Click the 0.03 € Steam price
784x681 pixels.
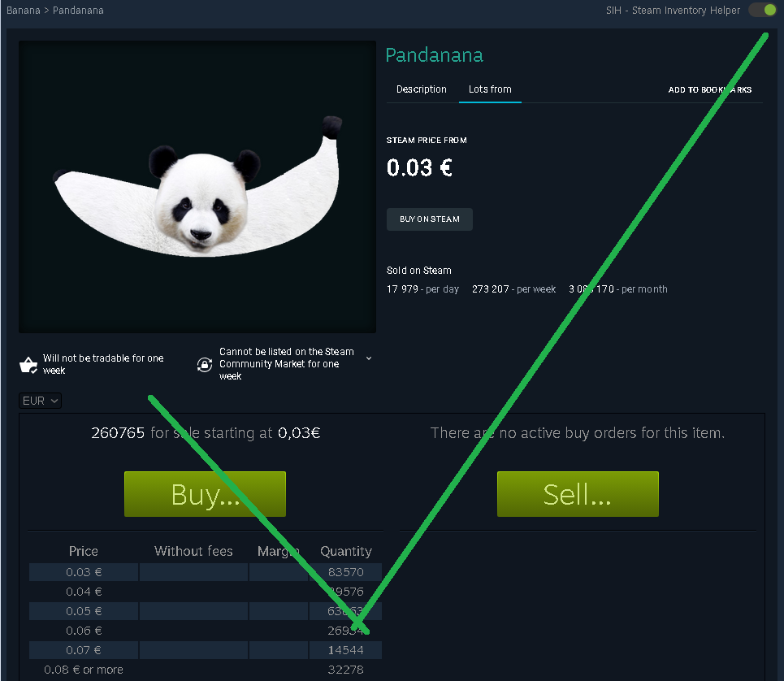pyautogui.click(x=419, y=167)
